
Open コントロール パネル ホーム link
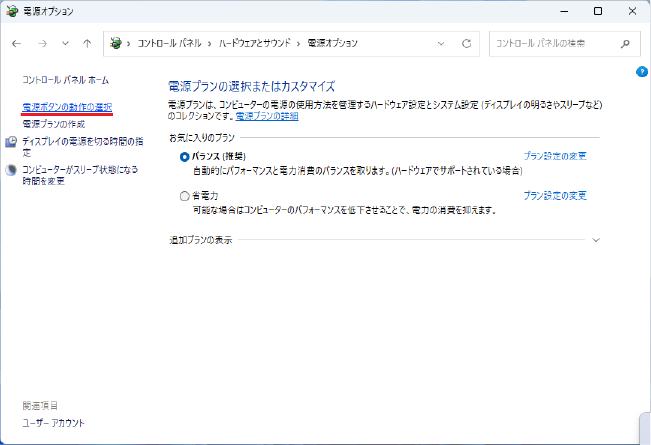[66, 80]
